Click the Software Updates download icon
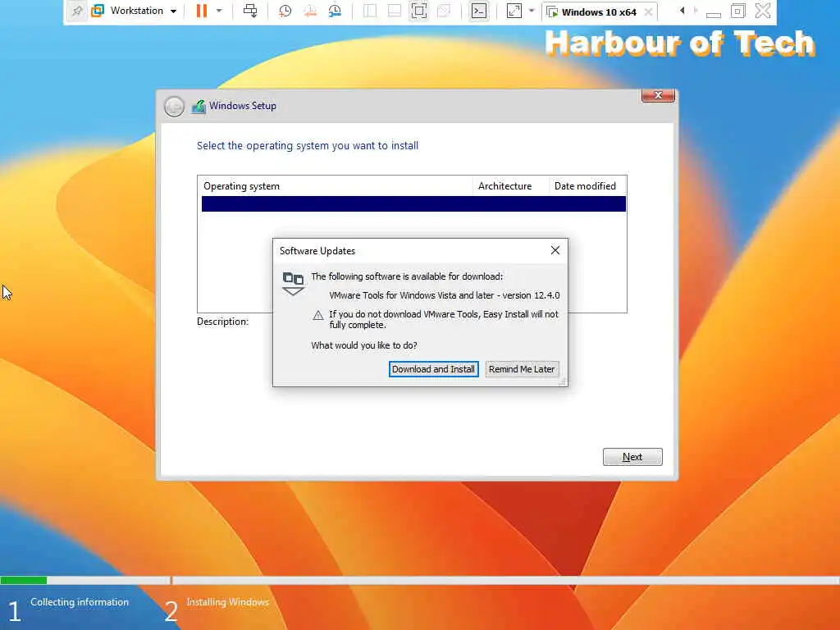 coord(293,283)
